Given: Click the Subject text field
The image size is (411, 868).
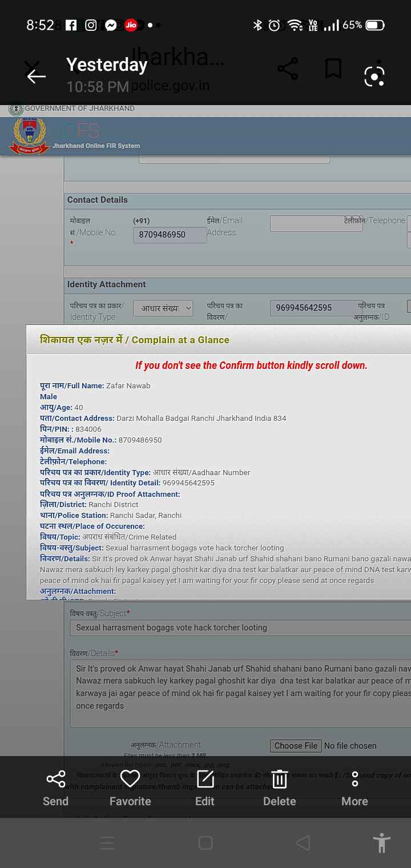Looking at the screenshot, I should [x=241, y=628].
